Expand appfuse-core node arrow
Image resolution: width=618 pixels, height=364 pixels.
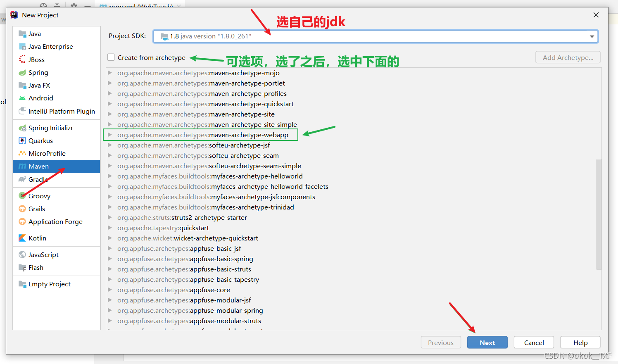click(x=110, y=290)
